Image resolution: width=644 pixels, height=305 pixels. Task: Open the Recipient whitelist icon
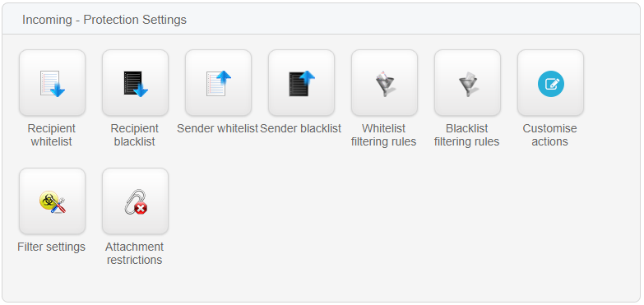[x=52, y=83]
